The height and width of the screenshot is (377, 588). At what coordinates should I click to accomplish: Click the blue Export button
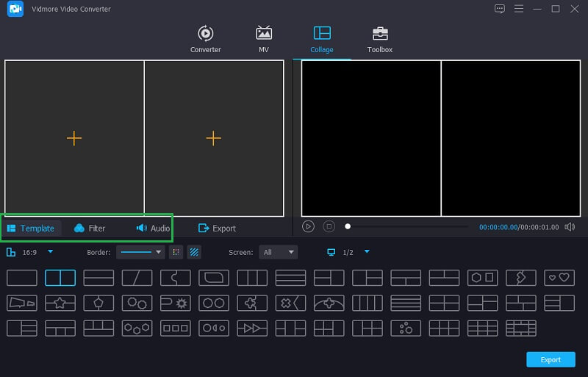(551, 359)
